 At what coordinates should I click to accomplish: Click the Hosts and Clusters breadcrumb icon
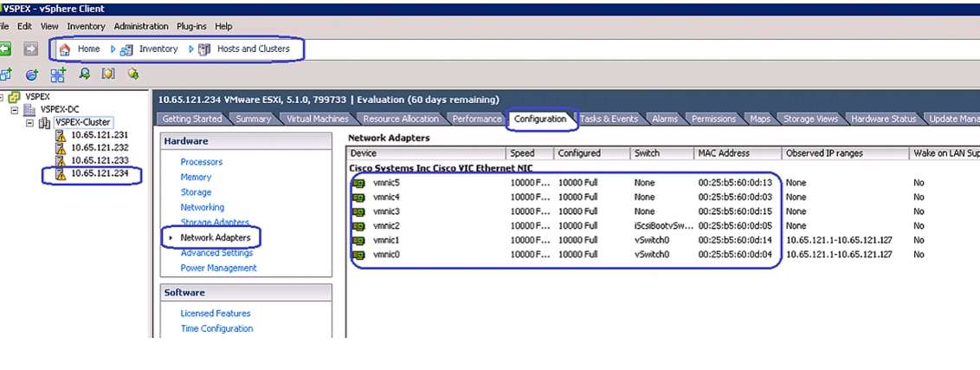tap(204, 49)
